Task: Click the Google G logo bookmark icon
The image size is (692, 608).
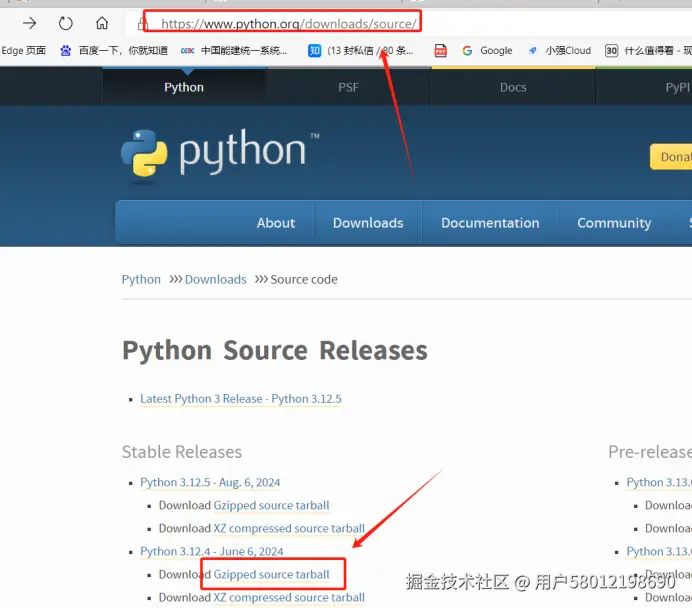Action: pos(467,51)
